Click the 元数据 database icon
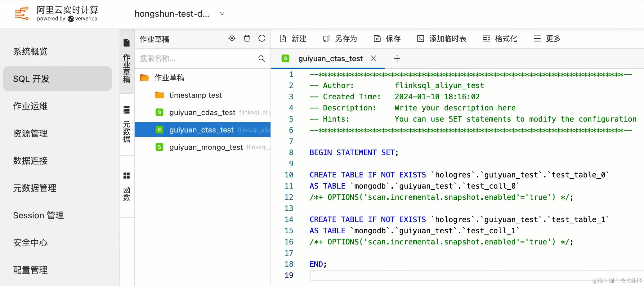 pyautogui.click(x=127, y=110)
